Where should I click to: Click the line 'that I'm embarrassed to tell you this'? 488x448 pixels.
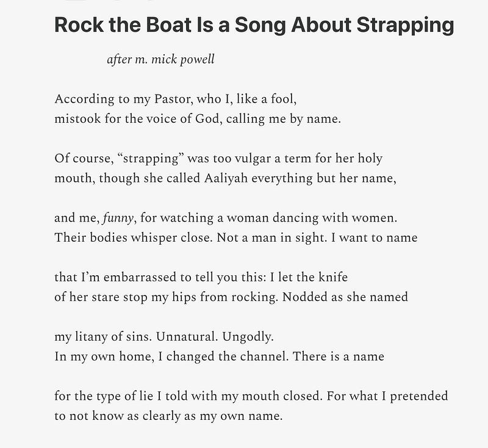pos(201,277)
